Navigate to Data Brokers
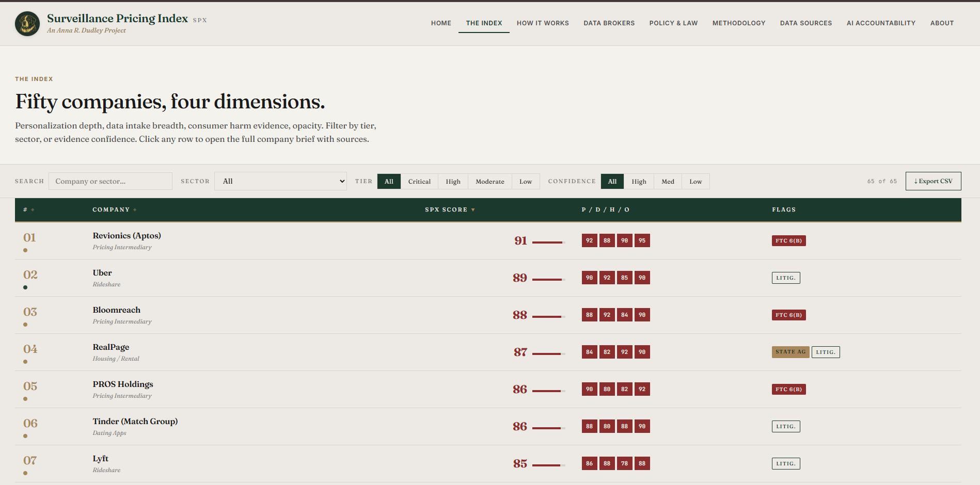This screenshot has width=980, height=485. click(609, 23)
